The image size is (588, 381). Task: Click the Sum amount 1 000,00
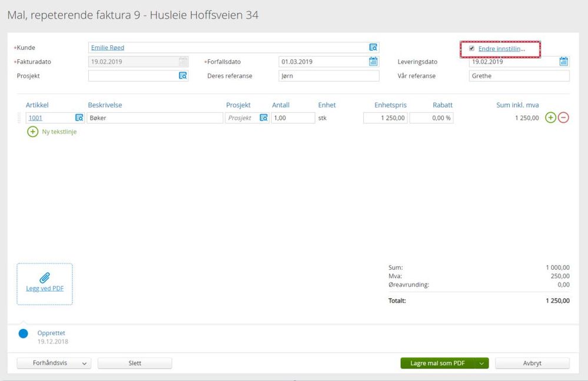pyautogui.click(x=557, y=268)
